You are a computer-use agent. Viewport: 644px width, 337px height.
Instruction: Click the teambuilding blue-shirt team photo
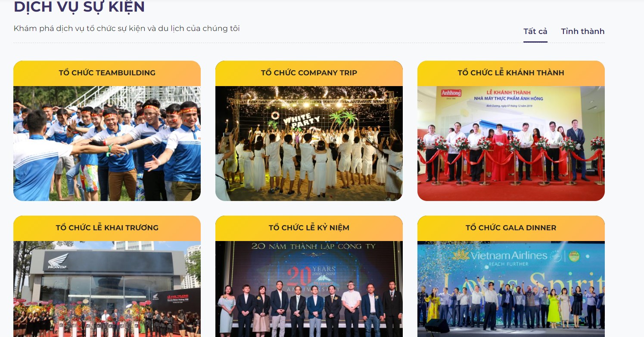(107, 143)
